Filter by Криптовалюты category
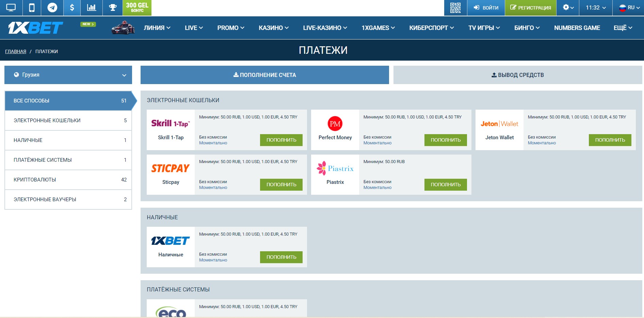644x318 pixels. click(x=68, y=180)
